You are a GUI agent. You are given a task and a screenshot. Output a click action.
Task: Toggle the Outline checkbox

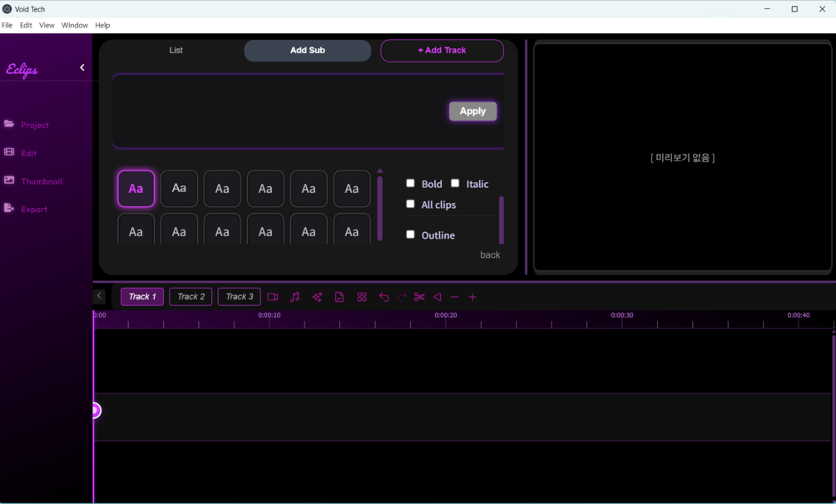(410, 235)
